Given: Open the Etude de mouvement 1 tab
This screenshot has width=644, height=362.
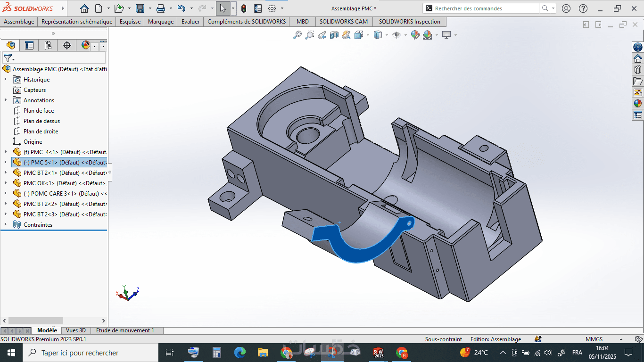Looking at the screenshot, I should (125, 330).
